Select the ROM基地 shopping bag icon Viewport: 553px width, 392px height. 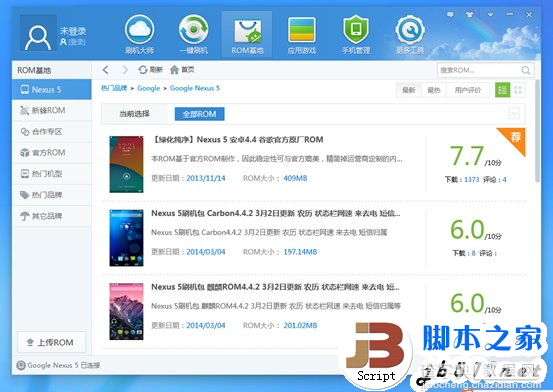tap(247, 34)
